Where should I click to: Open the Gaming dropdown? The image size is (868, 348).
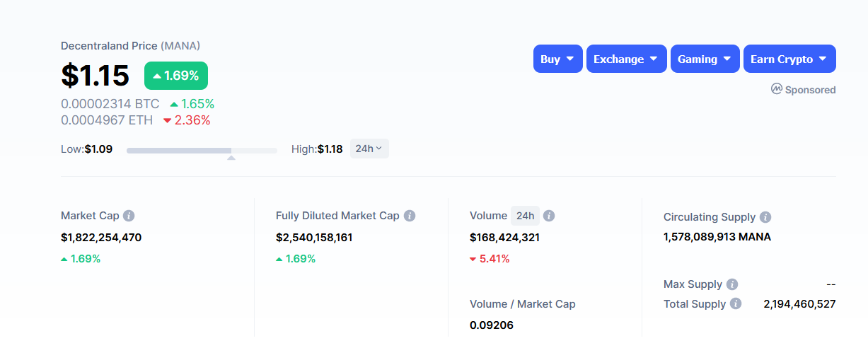(x=705, y=59)
